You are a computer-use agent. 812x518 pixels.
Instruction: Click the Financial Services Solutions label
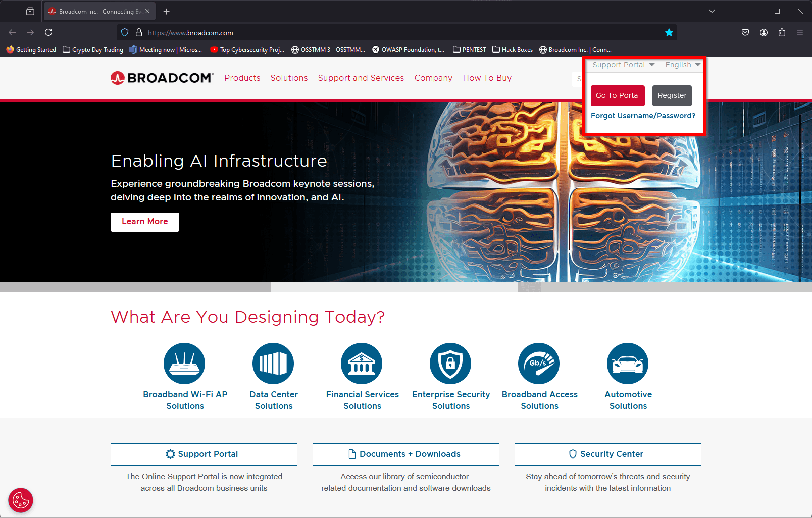coord(363,400)
